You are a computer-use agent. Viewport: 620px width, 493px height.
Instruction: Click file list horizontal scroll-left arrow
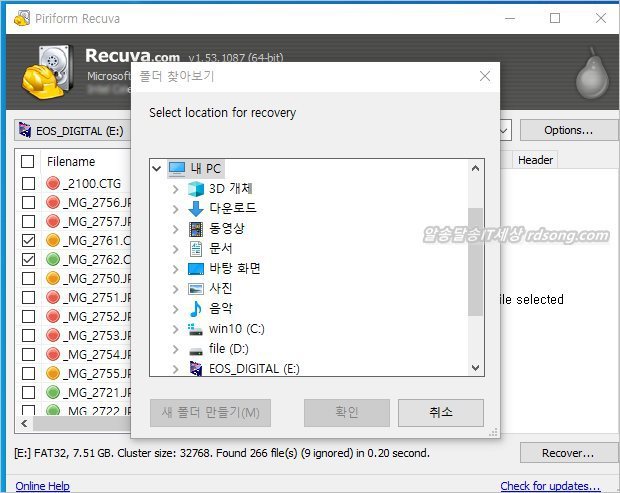coord(25,424)
